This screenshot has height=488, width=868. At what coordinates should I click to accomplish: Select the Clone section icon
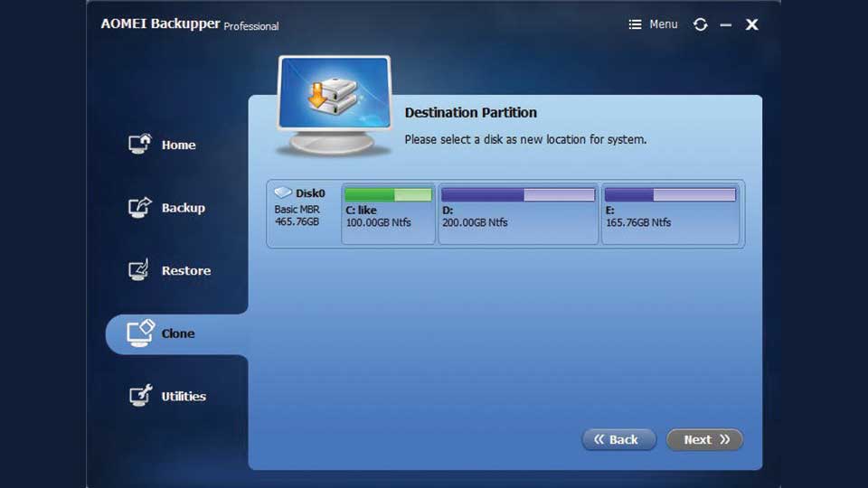[140, 333]
